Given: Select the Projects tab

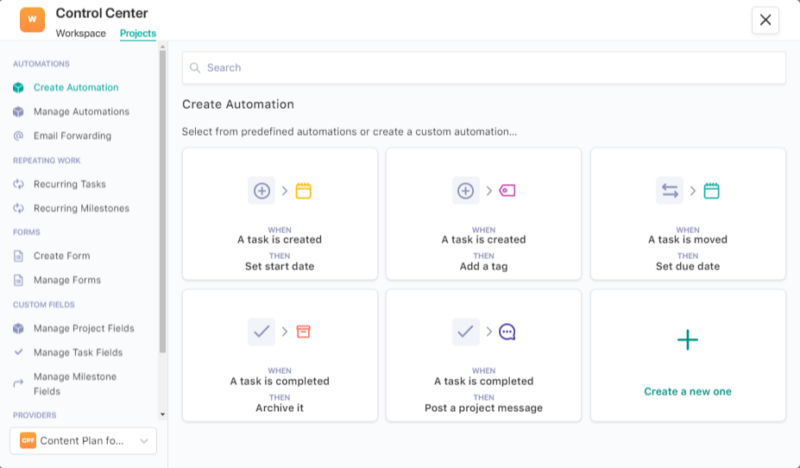Looking at the screenshot, I should click(138, 33).
